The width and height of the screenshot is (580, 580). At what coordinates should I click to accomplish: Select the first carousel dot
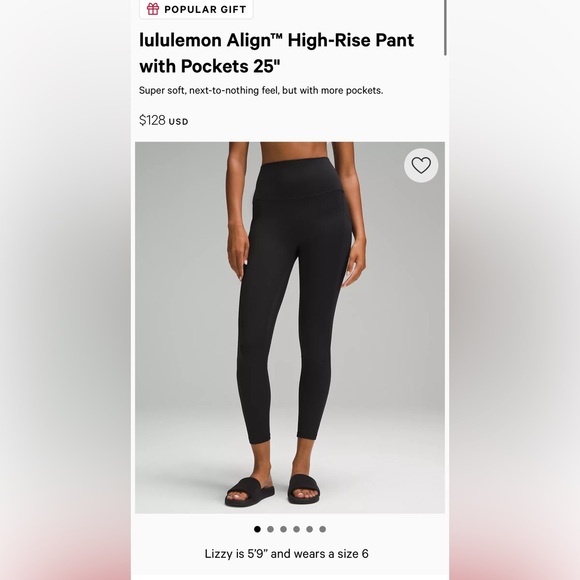257,529
